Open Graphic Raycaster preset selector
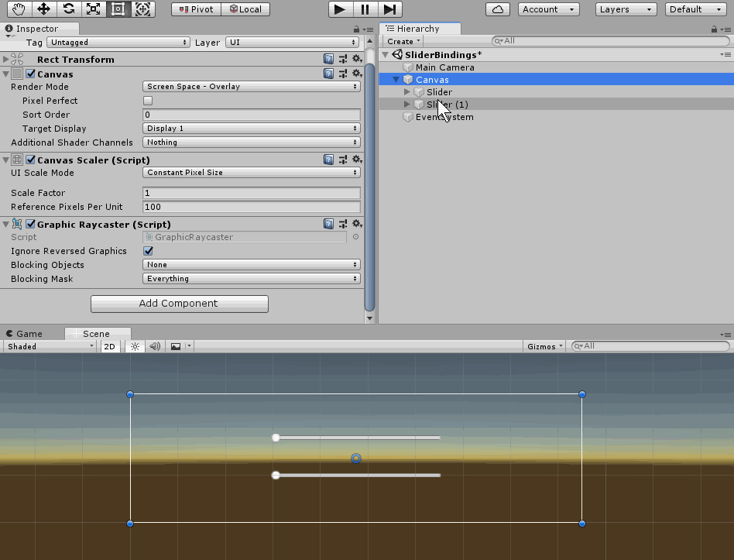Image resolution: width=734 pixels, height=560 pixels. pyautogui.click(x=343, y=224)
